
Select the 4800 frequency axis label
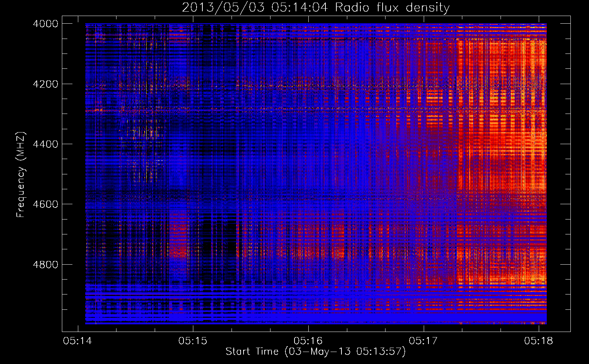[46, 264]
